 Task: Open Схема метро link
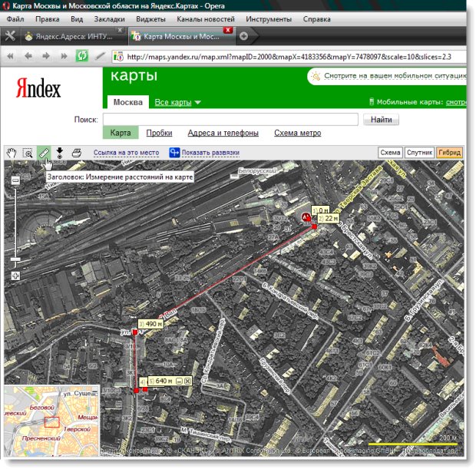point(298,133)
